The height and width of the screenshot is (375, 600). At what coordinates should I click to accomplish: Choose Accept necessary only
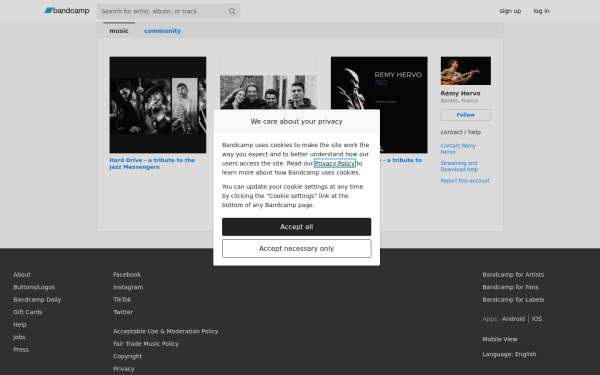coord(297,249)
